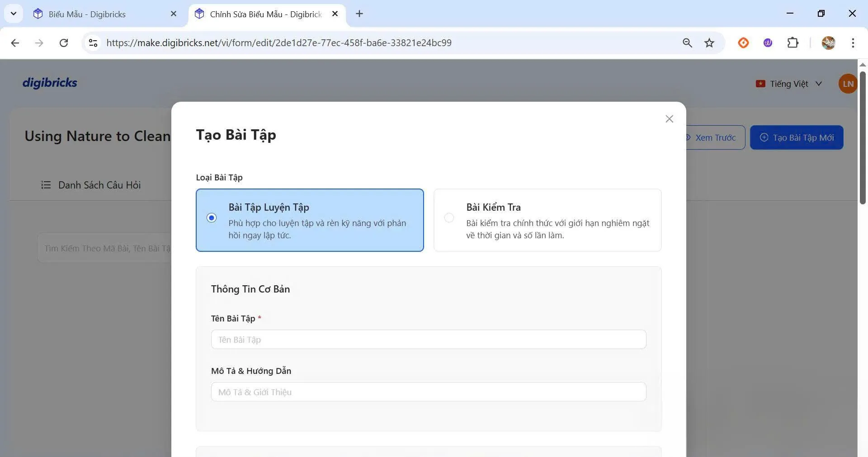Close the Tạo Bài Tập dialog
The width and height of the screenshot is (868, 457).
669,119
